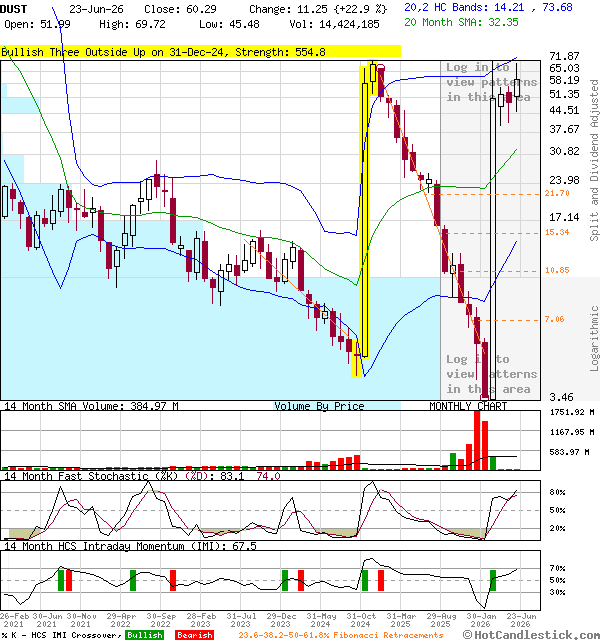The height and width of the screenshot is (640, 600).
Task: Click the lower Log in to view patterns notice
Action: 491,374
